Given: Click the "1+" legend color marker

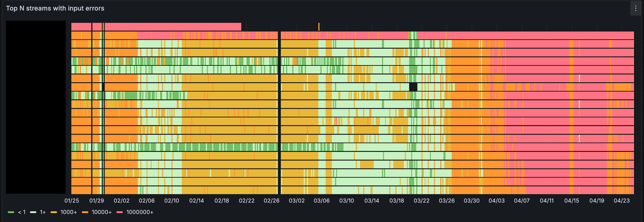Looking at the screenshot, I should [x=33, y=212].
